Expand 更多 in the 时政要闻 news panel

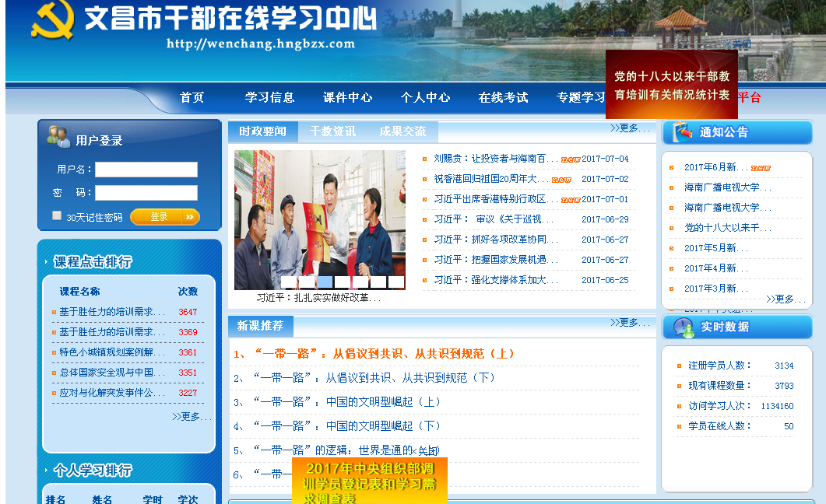click(630, 128)
